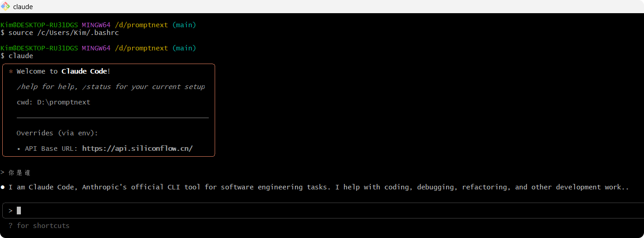Click the '你是谁' user message
644x238 pixels.
pos(20,173)
